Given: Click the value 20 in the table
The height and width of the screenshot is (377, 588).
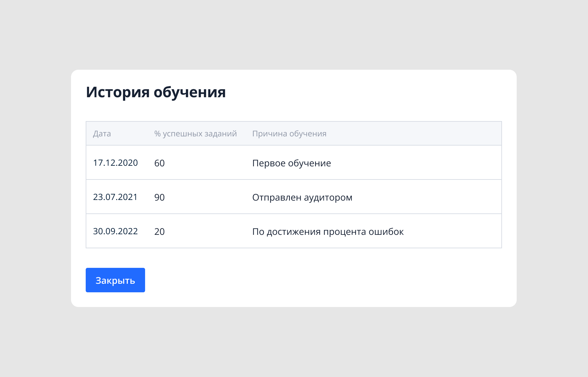Looking at the screenshot, I should pos(159,231).
